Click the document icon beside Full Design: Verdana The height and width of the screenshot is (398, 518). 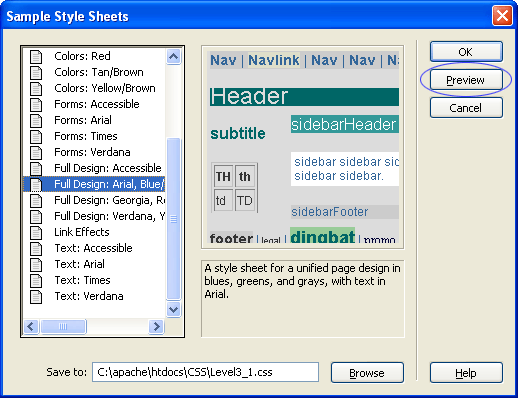point(36,216)
